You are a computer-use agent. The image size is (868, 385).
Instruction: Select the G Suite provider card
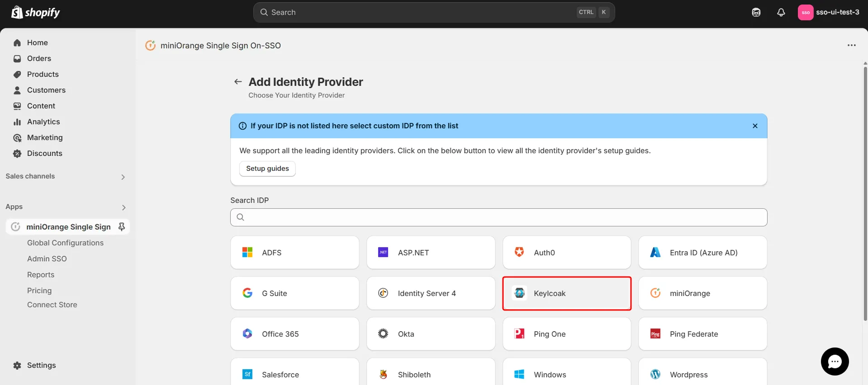295,293
